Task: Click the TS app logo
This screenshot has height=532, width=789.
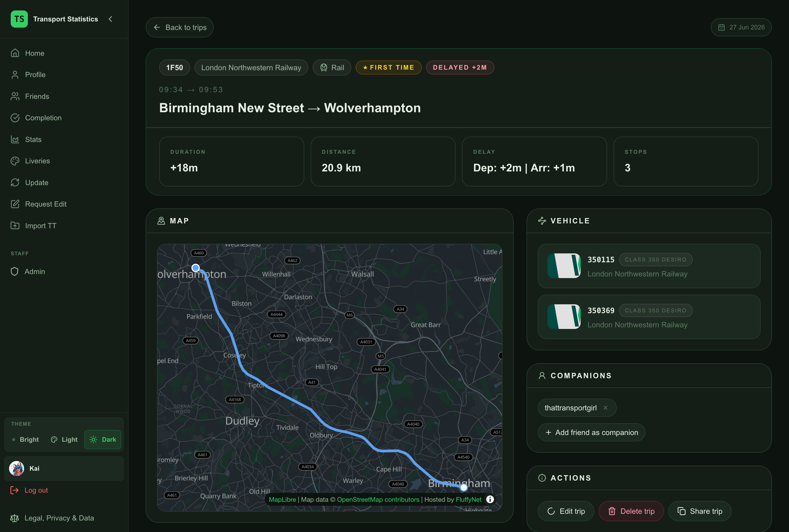Action: (x=19, y=19)
